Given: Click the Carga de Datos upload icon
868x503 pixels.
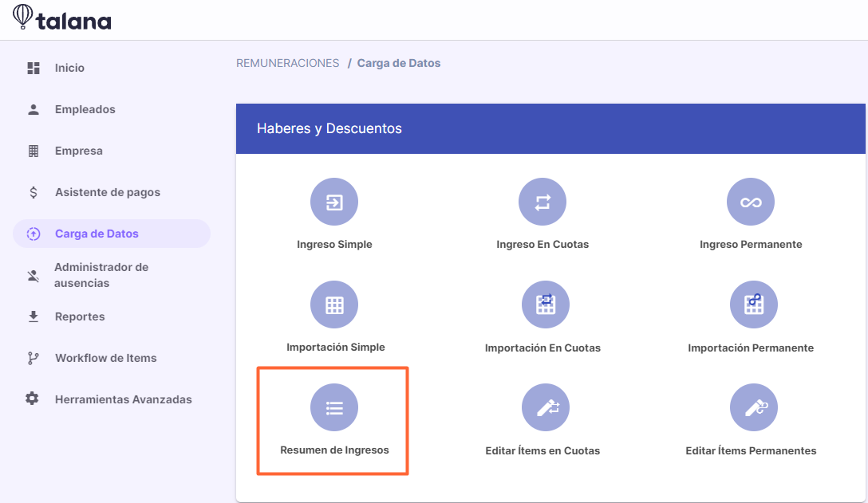Looking at the screenshot, I should (x=34, y=234).
